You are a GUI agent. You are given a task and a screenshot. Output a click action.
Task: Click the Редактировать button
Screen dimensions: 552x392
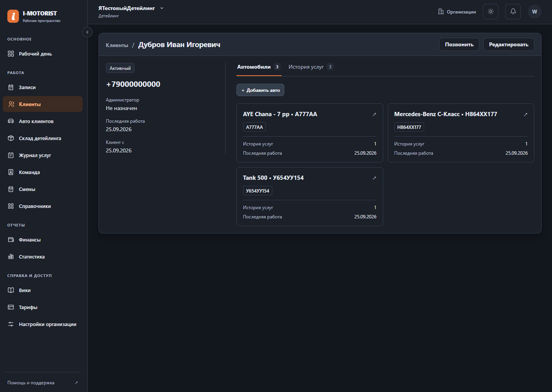click(509, 44)
